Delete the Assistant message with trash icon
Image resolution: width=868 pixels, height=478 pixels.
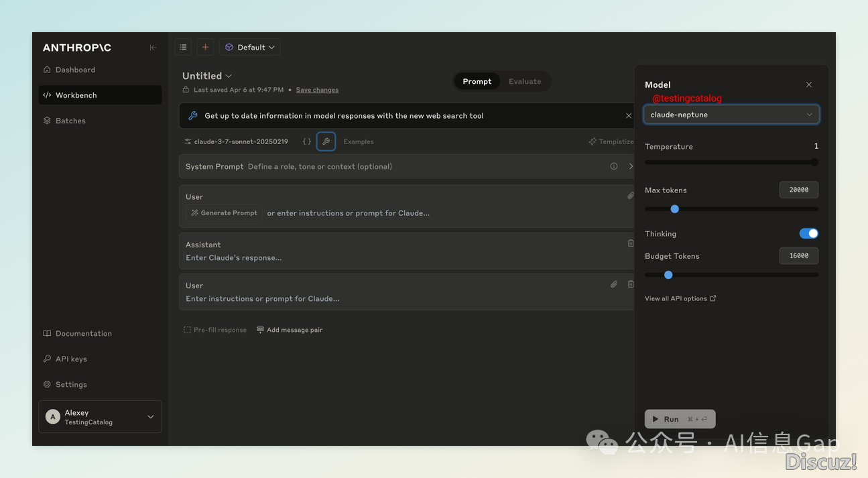tap(630, 243)
